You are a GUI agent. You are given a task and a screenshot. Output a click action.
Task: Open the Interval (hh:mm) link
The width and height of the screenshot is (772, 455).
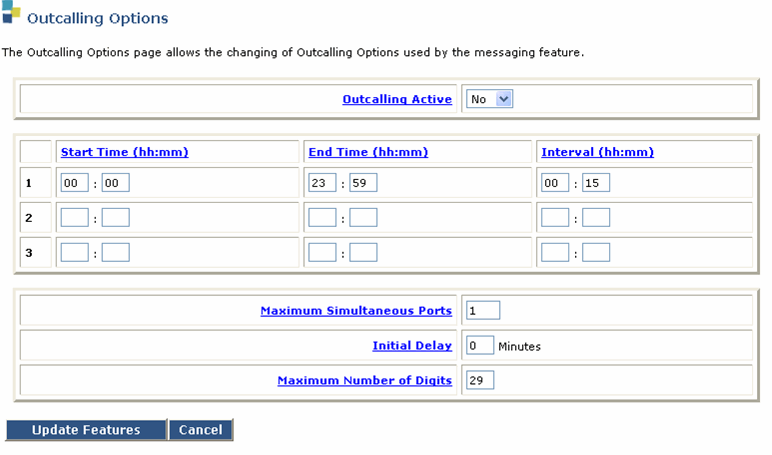[x=598, y=152]
